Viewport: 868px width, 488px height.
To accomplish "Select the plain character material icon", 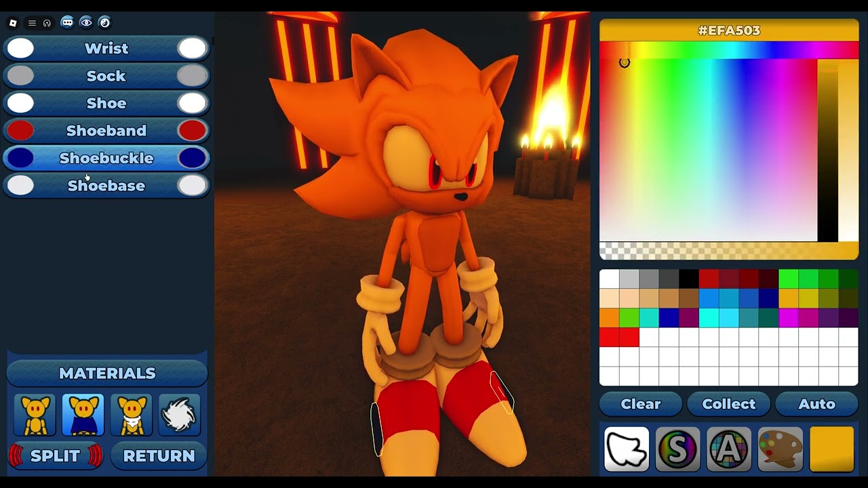I will pos(35,415).
